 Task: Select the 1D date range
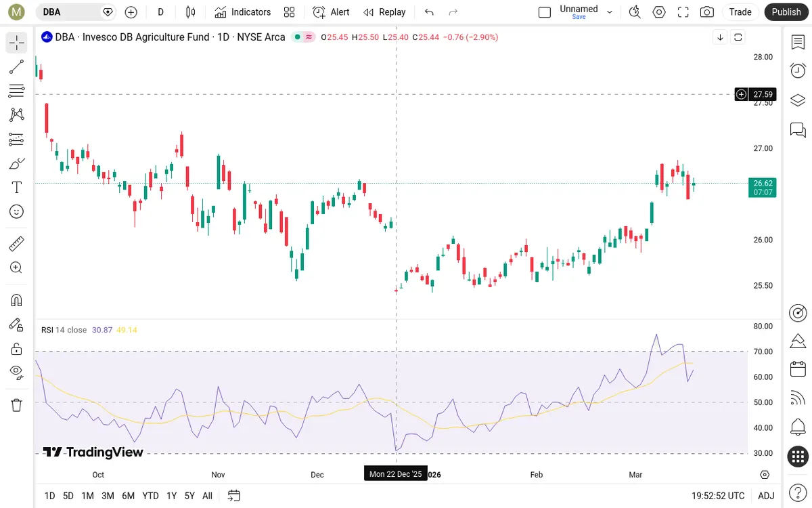tap(49, 496)
